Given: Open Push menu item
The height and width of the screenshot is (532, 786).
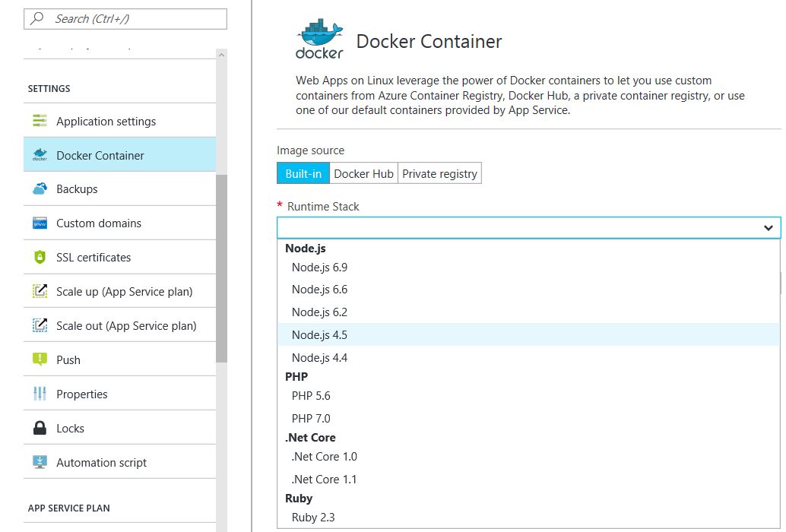Looking at the screenshot, I should point(120,359).
